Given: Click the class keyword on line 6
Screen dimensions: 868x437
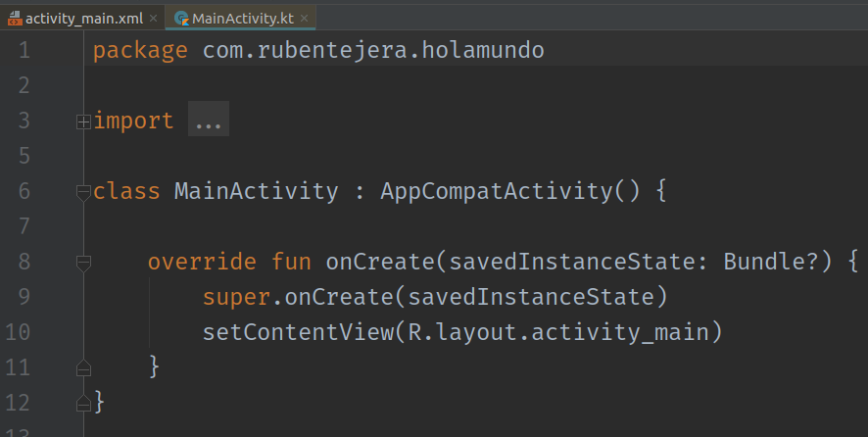Looking at the screenshot, I should [x=126, y=191].
